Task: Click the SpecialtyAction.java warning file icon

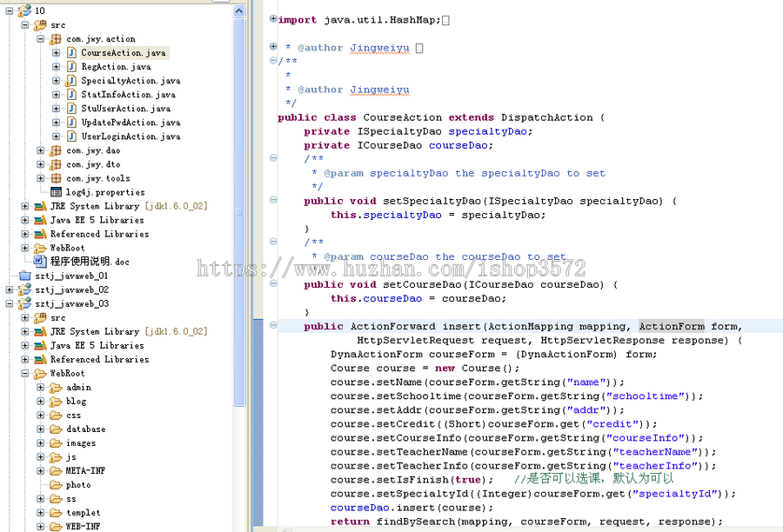Action: point(71,80)
